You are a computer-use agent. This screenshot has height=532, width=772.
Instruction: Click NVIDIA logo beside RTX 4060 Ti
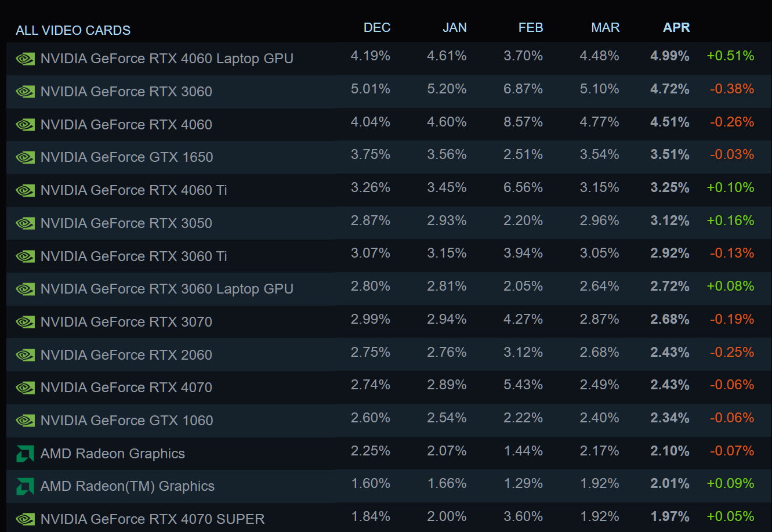pyautogui.click(x=25, y=190)
